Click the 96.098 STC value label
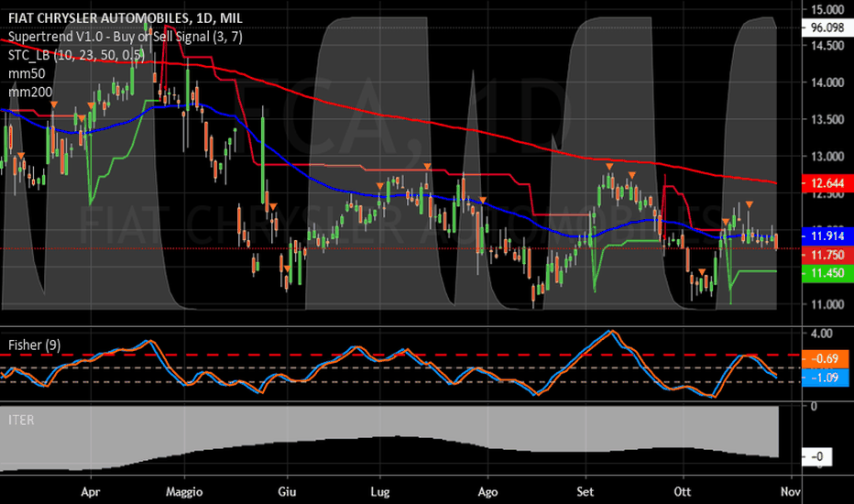This screenshot has height=504, width=854. coord(827,27)
